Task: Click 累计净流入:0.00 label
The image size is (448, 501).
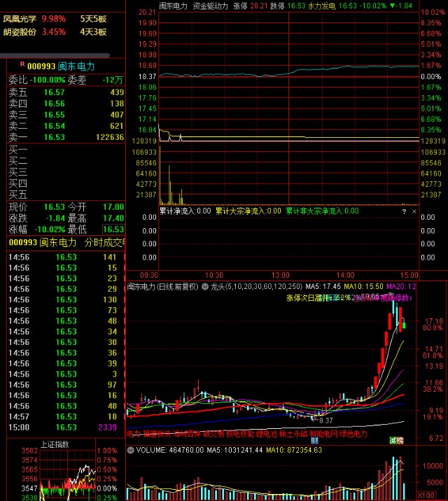Action: pos(185,211)
